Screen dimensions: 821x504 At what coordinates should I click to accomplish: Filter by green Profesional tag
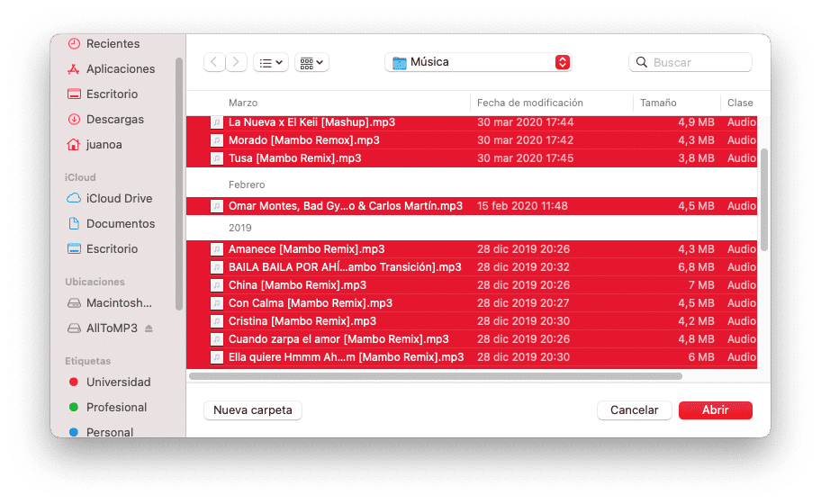(x=107, y=407)
